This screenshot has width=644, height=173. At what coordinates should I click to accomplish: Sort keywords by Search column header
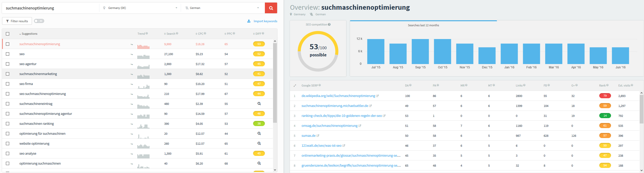(171, 34)
